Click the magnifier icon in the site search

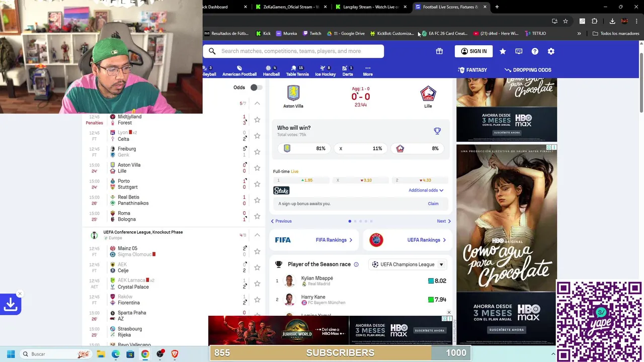pyautogui.click(x=212, y=51)
